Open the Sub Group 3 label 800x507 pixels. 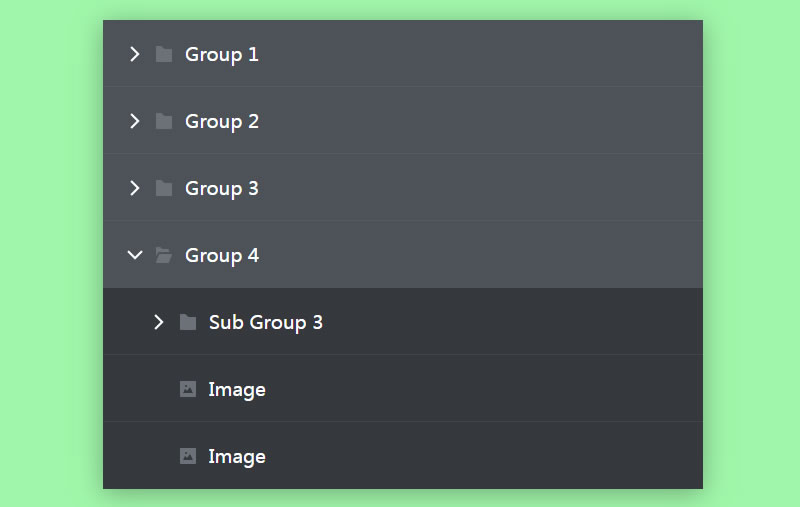265,322
